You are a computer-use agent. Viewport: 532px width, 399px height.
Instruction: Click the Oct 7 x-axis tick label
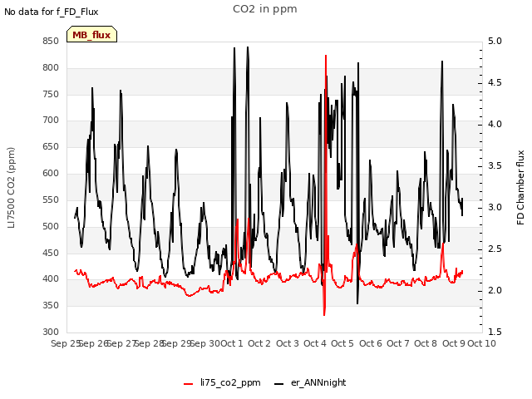coord(398,343)
